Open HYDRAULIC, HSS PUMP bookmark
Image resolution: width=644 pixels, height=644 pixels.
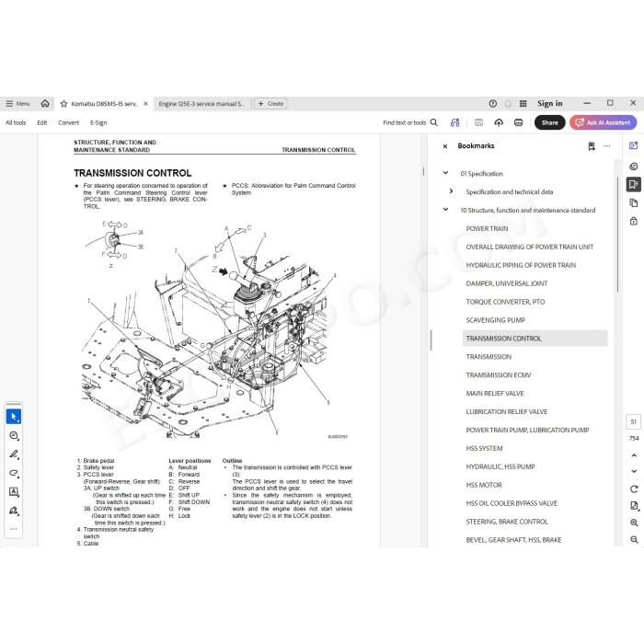(x=500, y=466)
